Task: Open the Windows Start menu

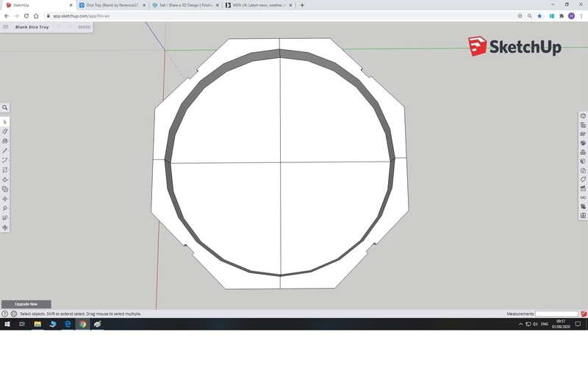Action: coord(7,325)
